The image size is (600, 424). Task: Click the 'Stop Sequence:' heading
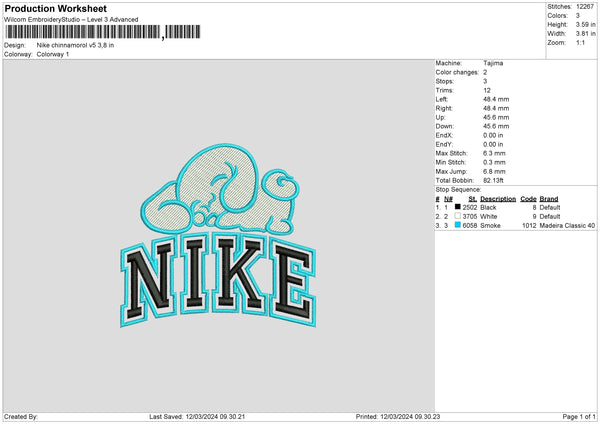pyautogui.click(x=458, y=189)
